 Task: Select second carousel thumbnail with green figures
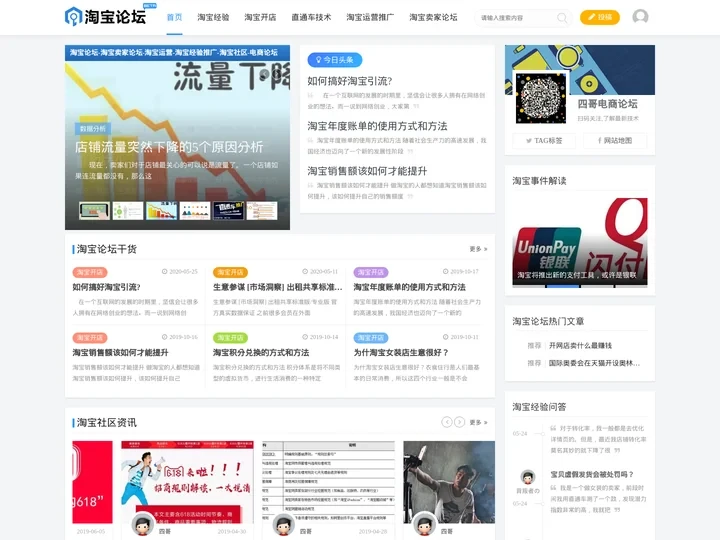click(128, 211)
